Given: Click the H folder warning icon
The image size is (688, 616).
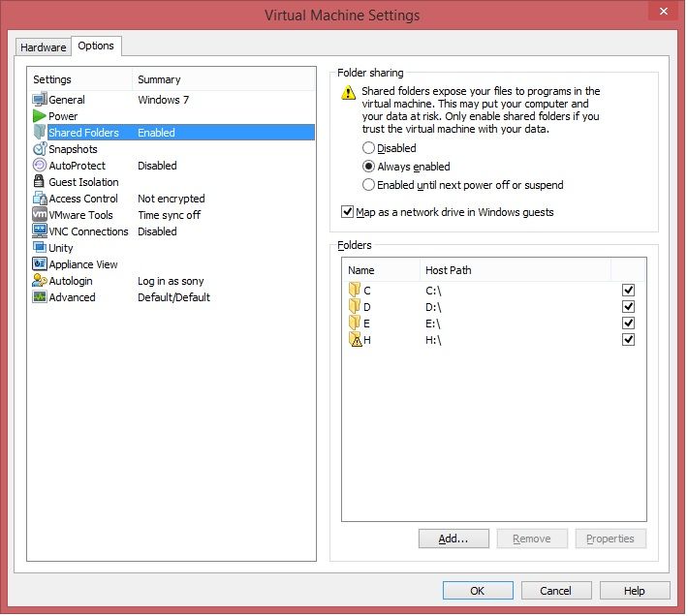Looking at the screenshot, I should (355, 340).
